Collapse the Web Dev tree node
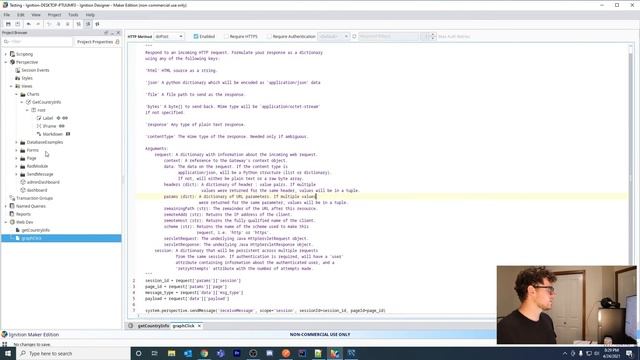The width and height of the screenshot is (640, 360). pyautogui.click(x=6, y=222)
